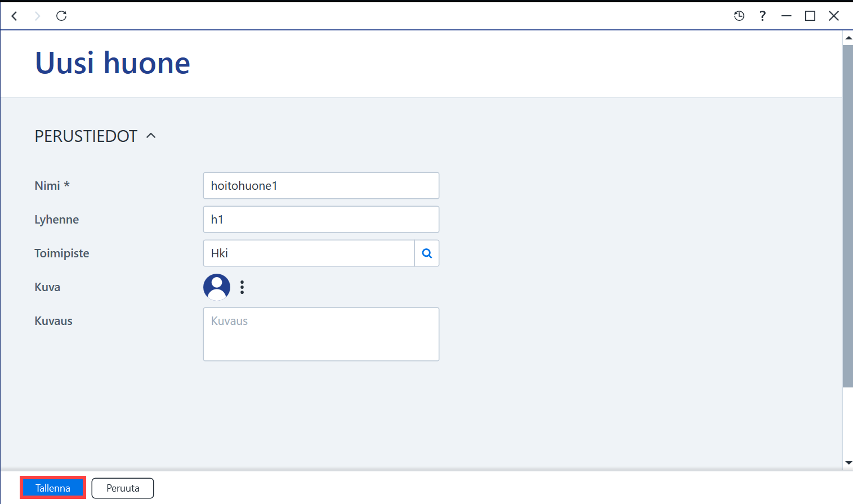Click the PERUSTIEDOT section heading text
The height and width of the screenshot is (504, 853).
click(x=86, y=136)
